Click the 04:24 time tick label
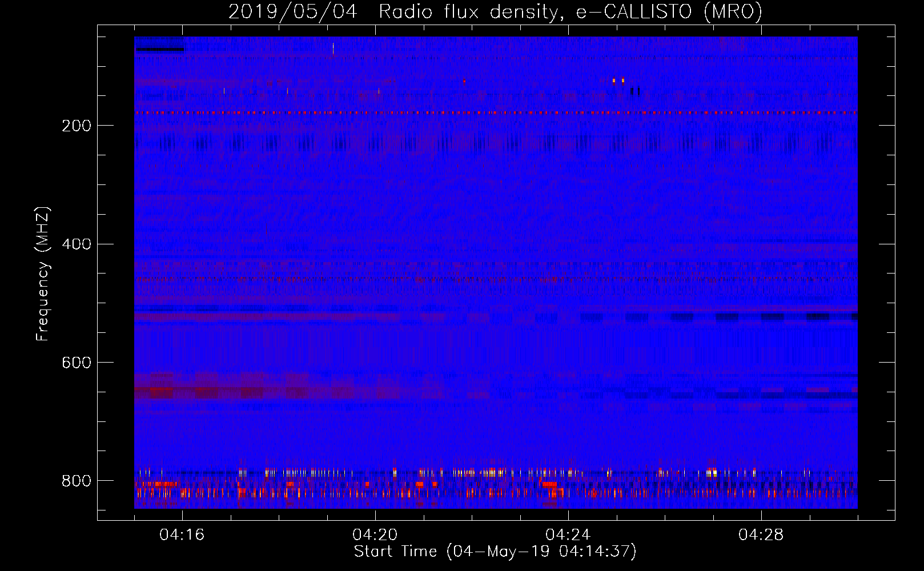Image resolution: width=924 pixels, height=571 pixels. click(x=568, y=535)
